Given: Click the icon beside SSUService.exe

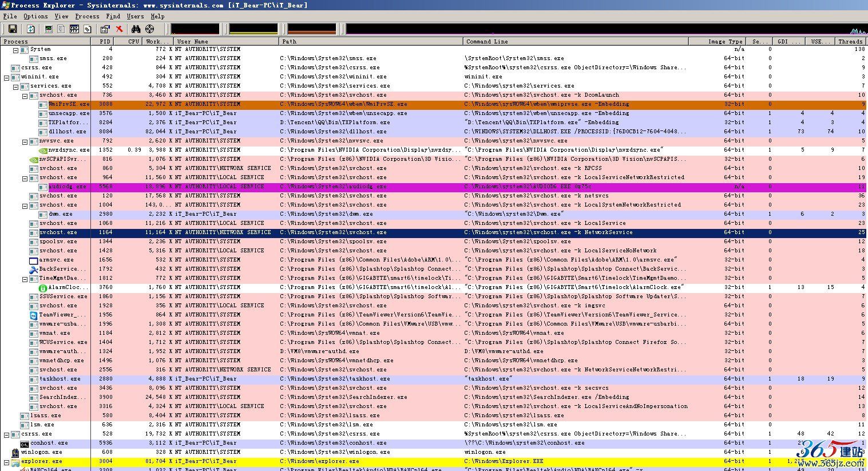Looking at the screenshot, I should 34,296.
